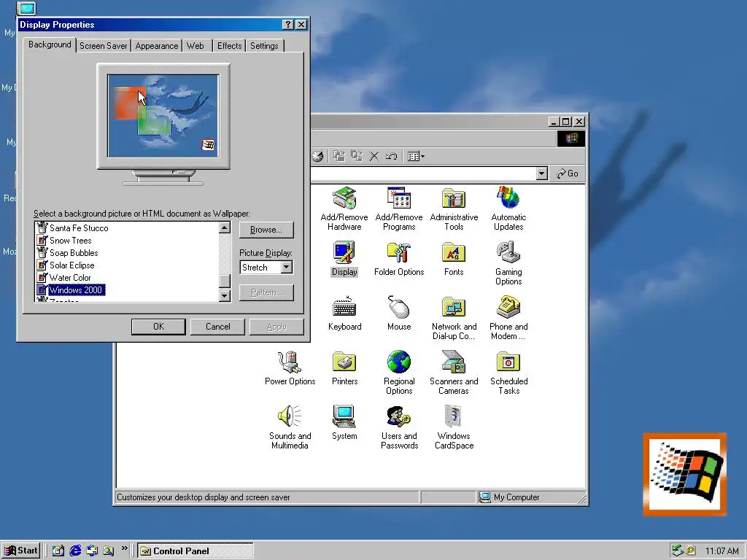Open Scanners and Cameras
The width and height of the screenshot is (747, 560).
coord(454,373)
